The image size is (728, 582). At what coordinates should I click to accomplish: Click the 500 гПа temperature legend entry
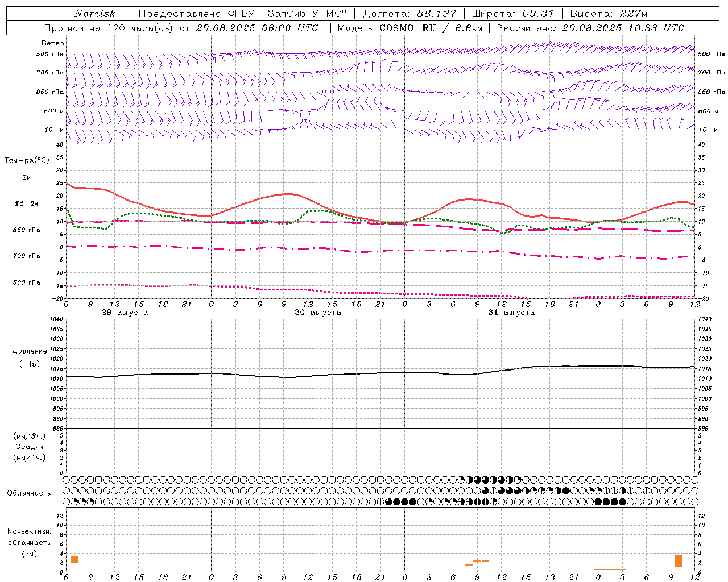pyautogui.click(x=27, y=282)
